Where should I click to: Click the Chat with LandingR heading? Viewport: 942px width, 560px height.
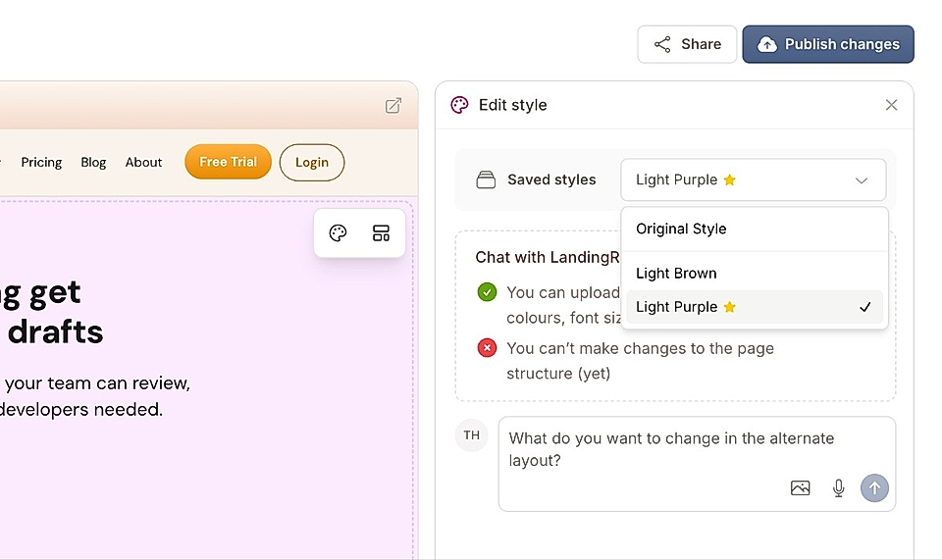pos(548,258)
